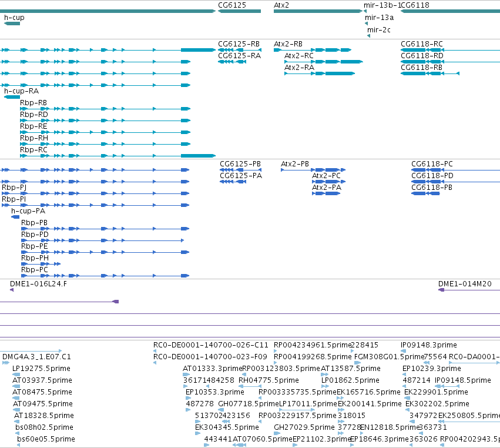Viewport: 500px width, 448px height.
Task: Choose the EP10239.3prime EST label
Action: tap(432, 369)
